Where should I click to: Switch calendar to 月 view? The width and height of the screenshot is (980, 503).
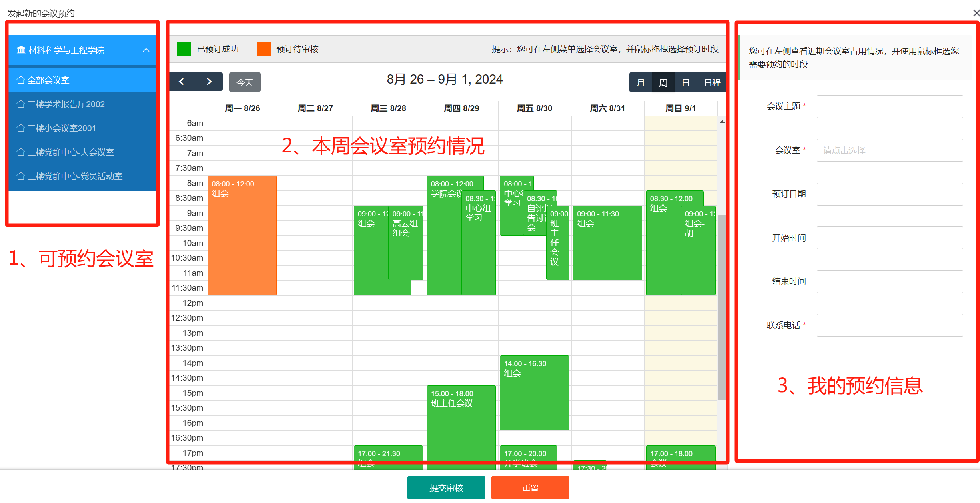[641, 82]
